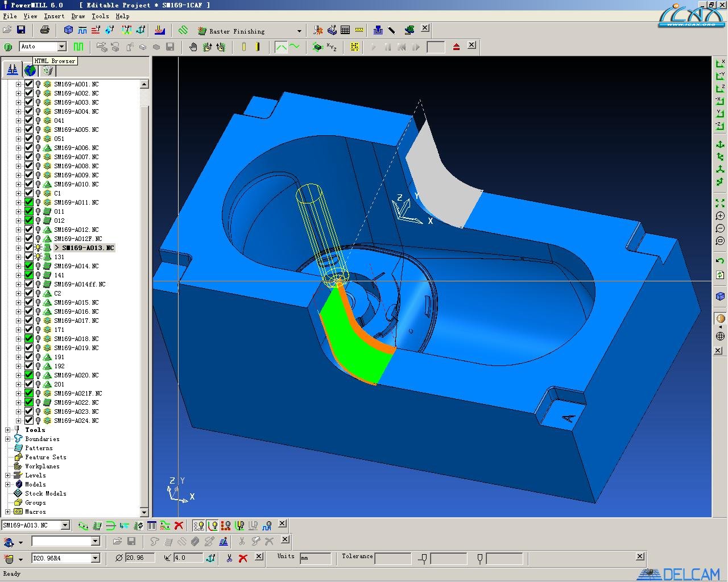Select toolpath SM169-A014ff.NC
Viewport: 728px width, 582px height.
tap(80, 284)
